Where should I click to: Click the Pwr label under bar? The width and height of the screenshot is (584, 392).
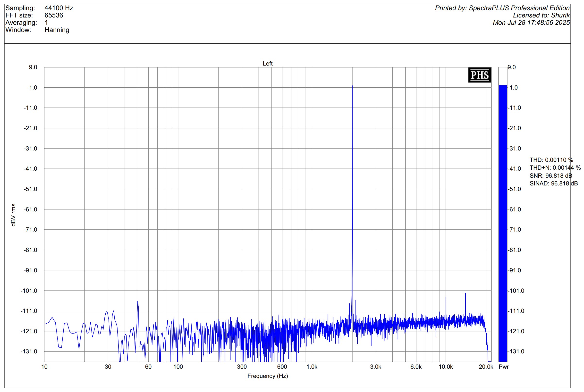point(503,367)
